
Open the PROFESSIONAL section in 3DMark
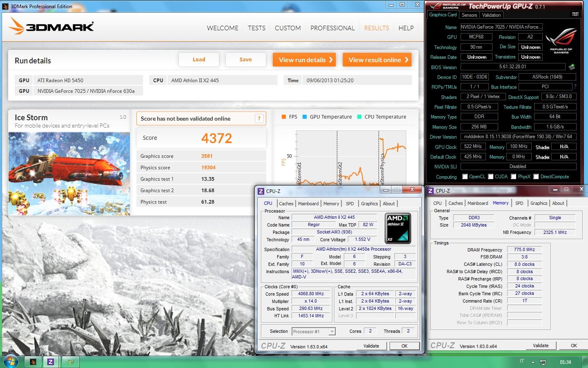point(332,28)
